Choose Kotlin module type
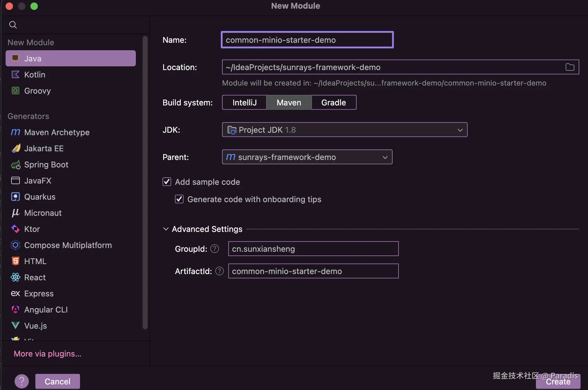 coord(71,74)
